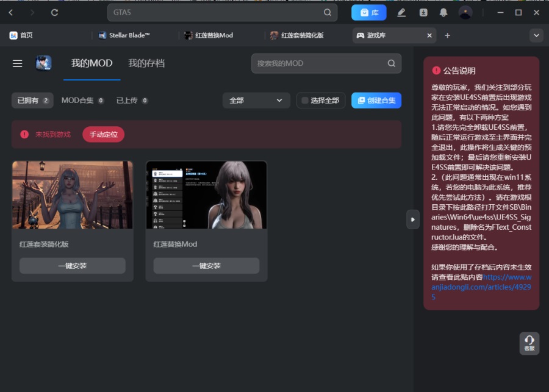Click the 创建合集 button
549x392 pixels.
(x=376, y=101)
